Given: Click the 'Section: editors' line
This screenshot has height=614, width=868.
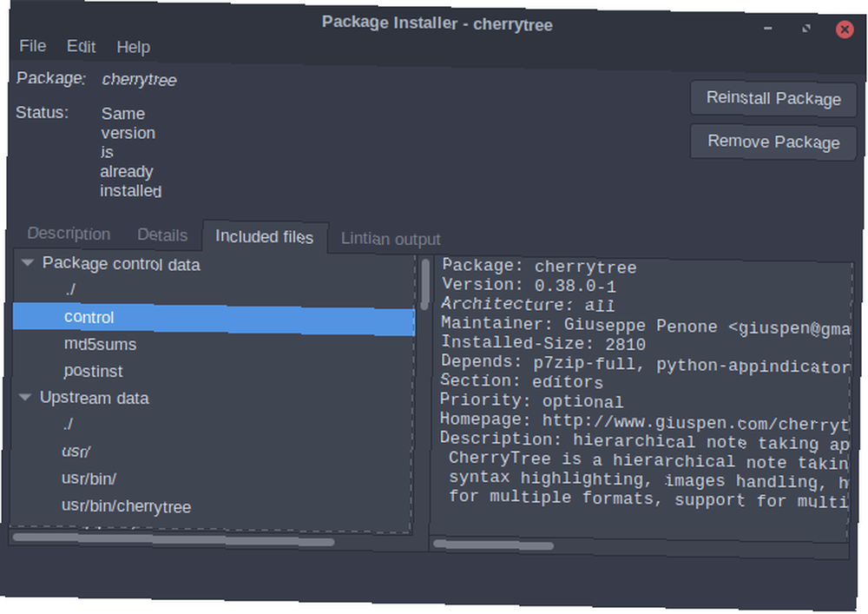Looking at the screenshot, I should (522, 381).
